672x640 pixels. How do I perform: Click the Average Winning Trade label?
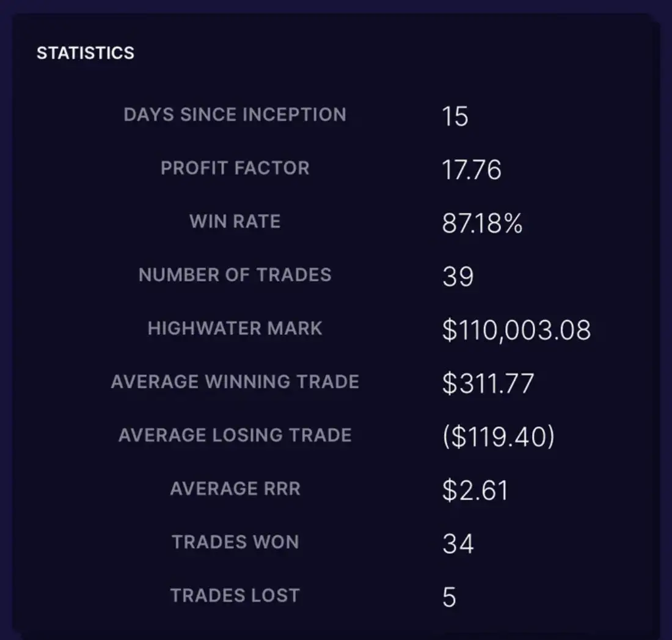pos(235,382)
